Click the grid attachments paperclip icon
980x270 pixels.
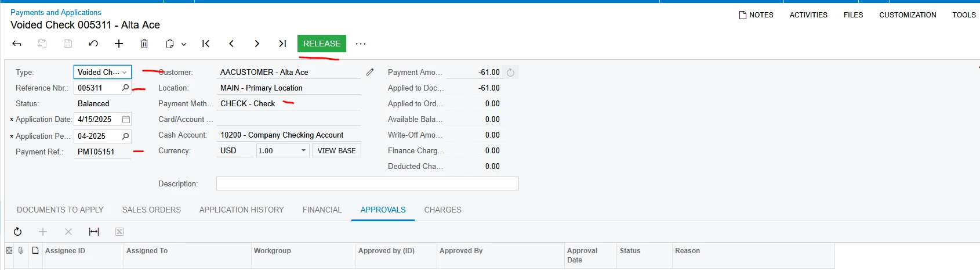click(21, 250)
